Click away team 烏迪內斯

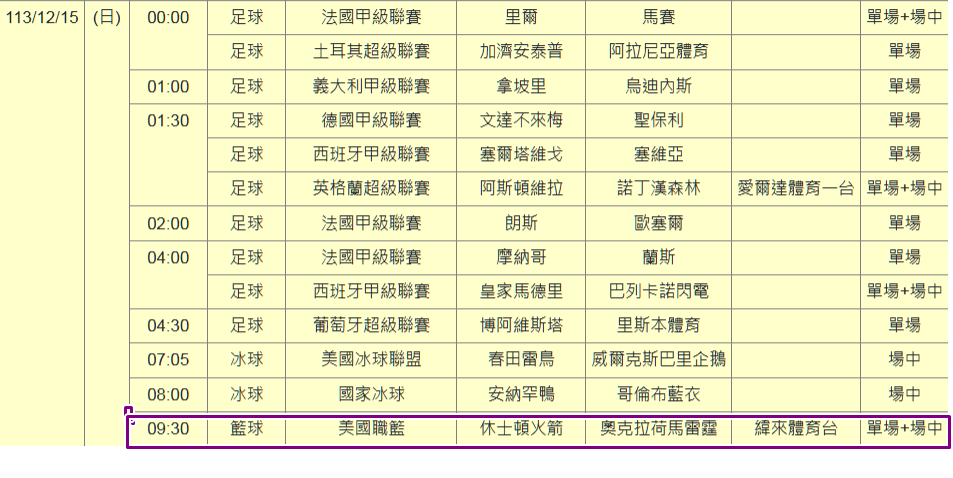[x=658, y=86]
